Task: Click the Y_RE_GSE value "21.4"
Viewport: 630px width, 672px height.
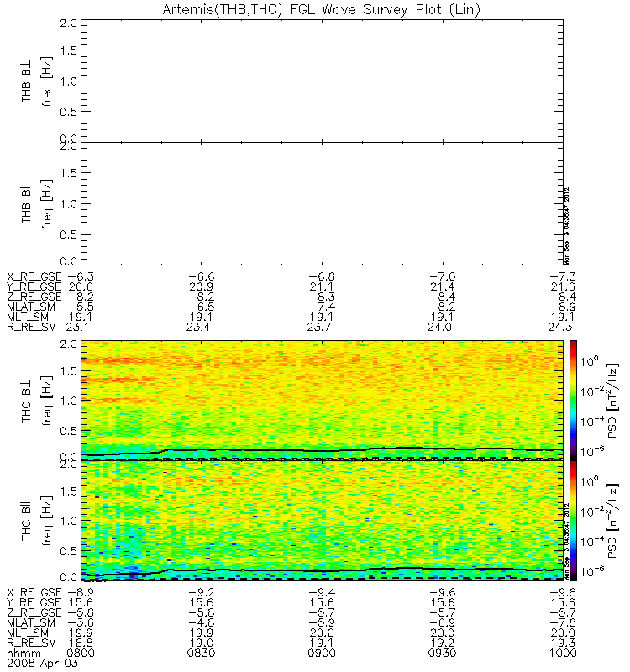Action: [443, 286]
